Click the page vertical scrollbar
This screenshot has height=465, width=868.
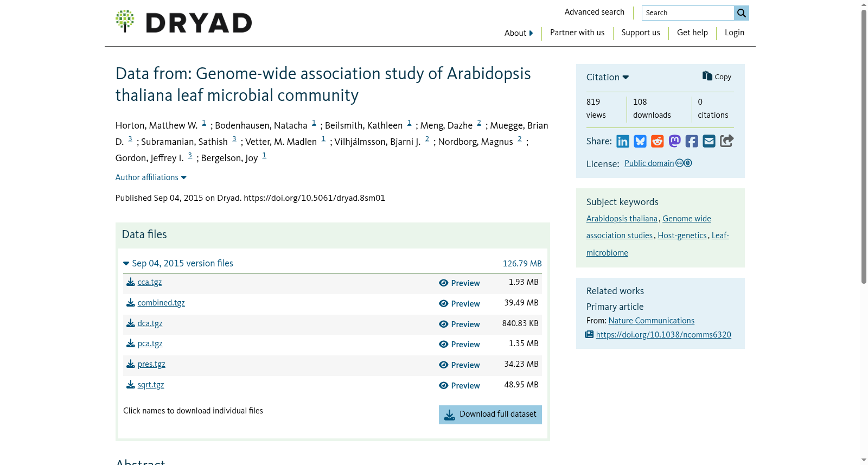coord(864,146)
